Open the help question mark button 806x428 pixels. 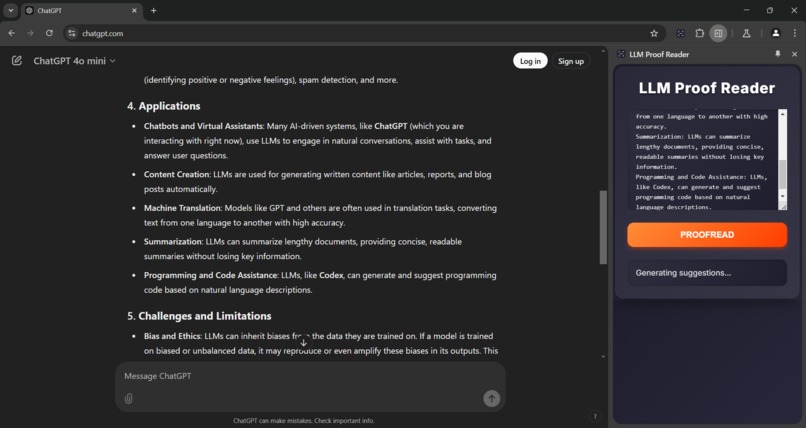point(595,416)
